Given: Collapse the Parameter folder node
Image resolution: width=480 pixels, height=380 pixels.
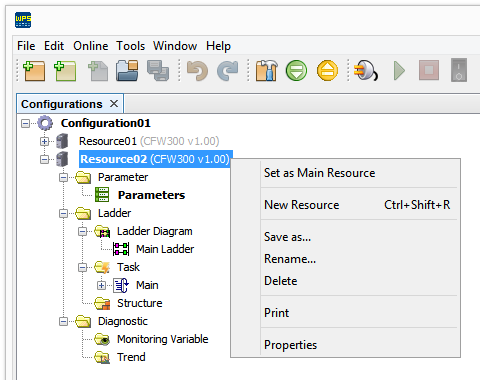Looking at the screenshot, I should tap(63, 177).
